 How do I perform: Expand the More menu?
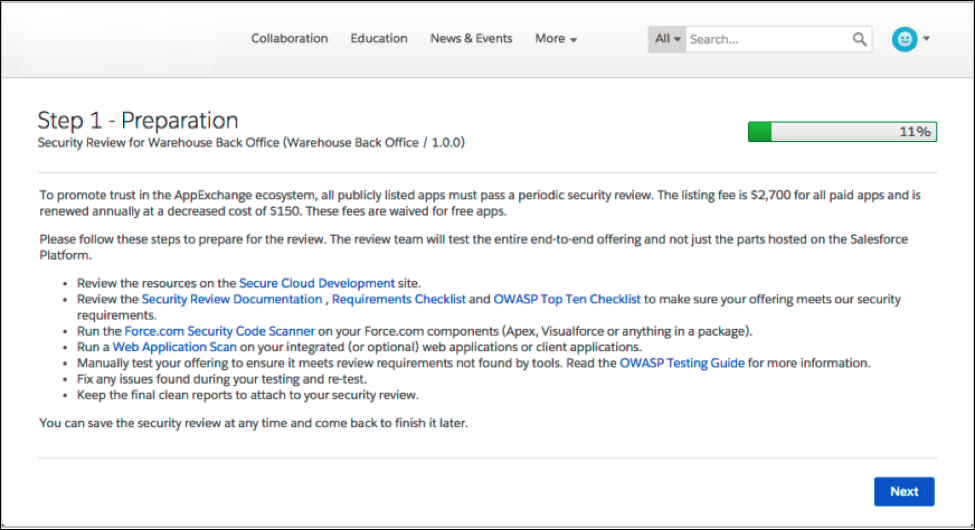[556, 39]
